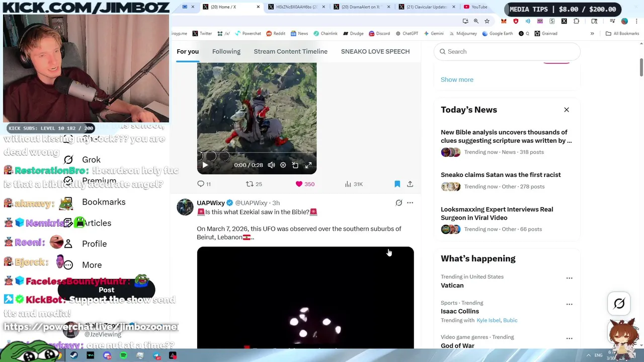Open Grok actions on UAPWixy post
This screenshot has height=362, width=644.
(x=398, y=203)
